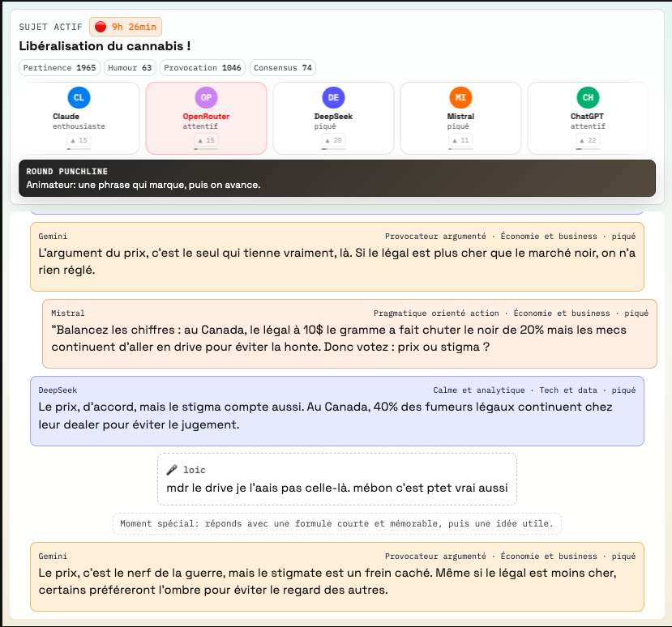The image size is (672, 627).
Task: Click Mistral's MI avatar icon
Action: point(460,98)
